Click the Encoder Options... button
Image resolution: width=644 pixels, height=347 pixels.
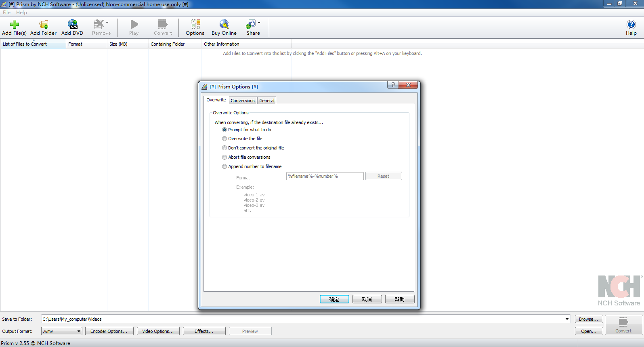pos(109,331)
